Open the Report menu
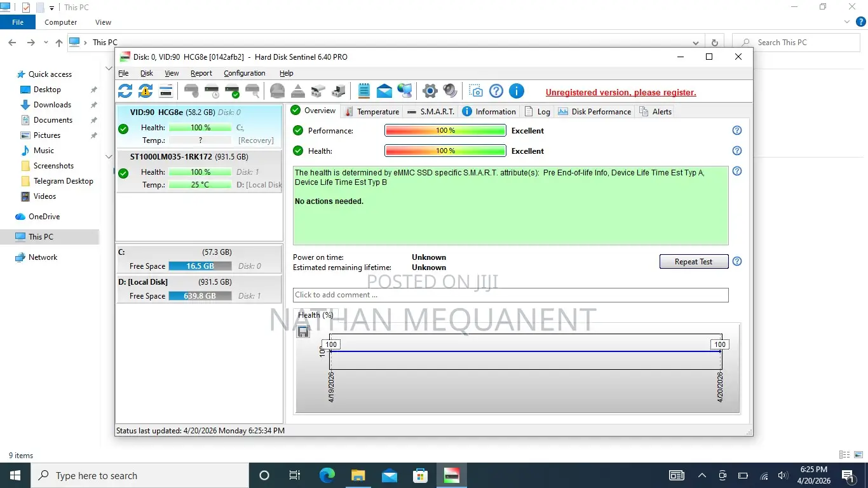Screen dimensions: 868x488 [201, 73]
